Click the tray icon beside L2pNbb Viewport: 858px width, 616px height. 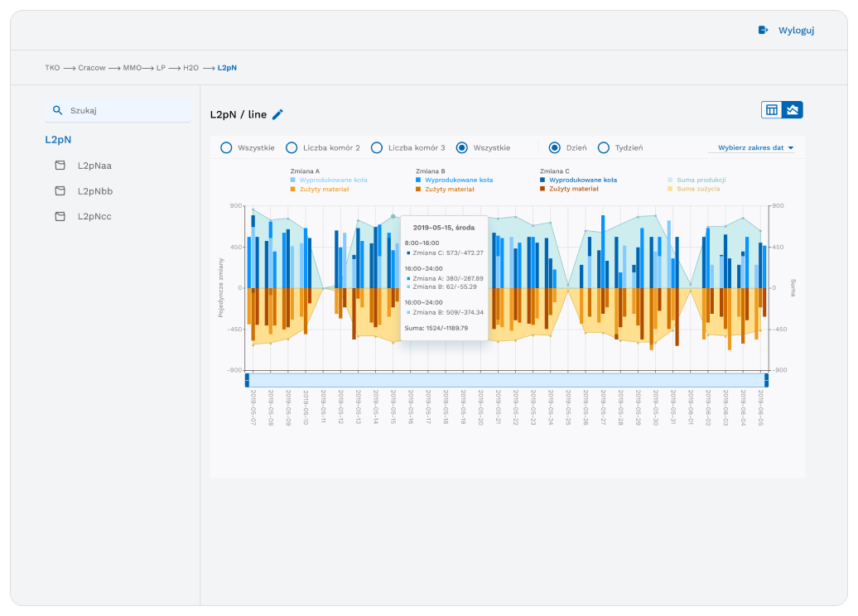(59, 190)
